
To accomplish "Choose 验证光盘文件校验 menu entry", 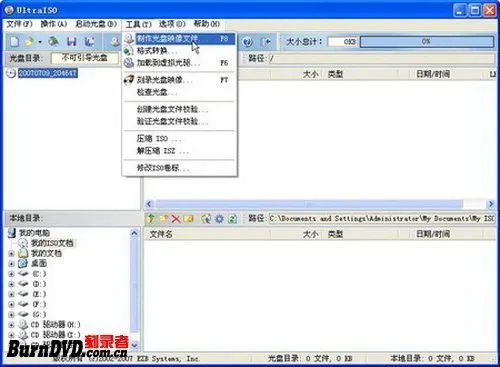I will [x=180, y=121].
